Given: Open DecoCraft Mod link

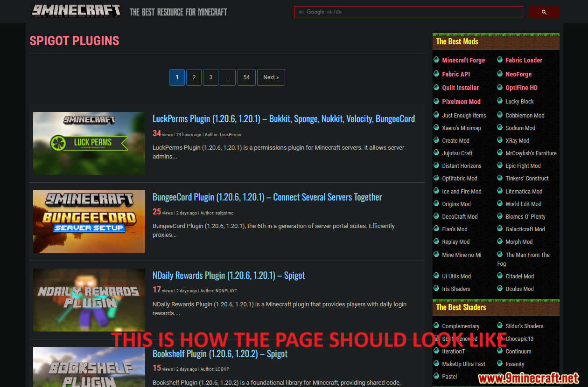Looking at the screenshot, I should 460,217.
